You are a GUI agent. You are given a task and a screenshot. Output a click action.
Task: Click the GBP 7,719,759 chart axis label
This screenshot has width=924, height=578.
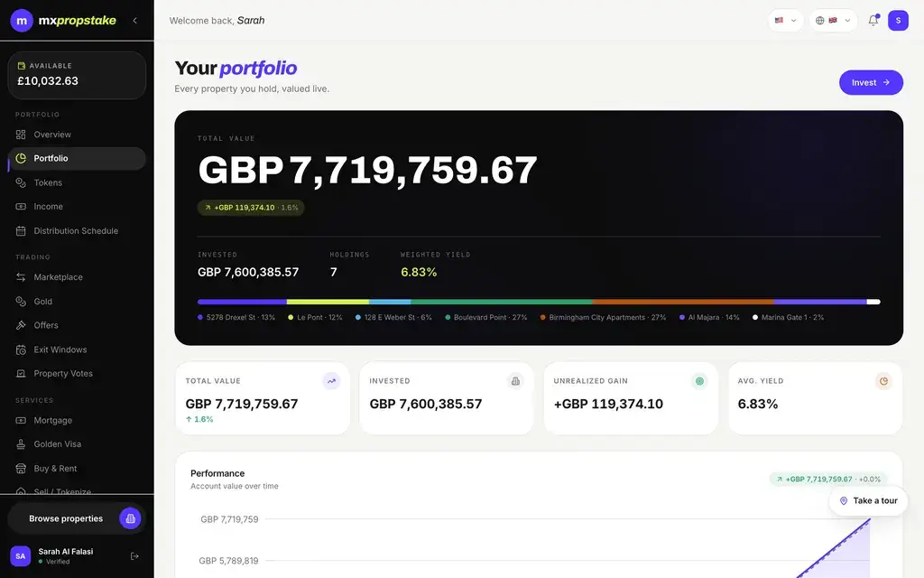pyautogui.click(x=229, y=519)
